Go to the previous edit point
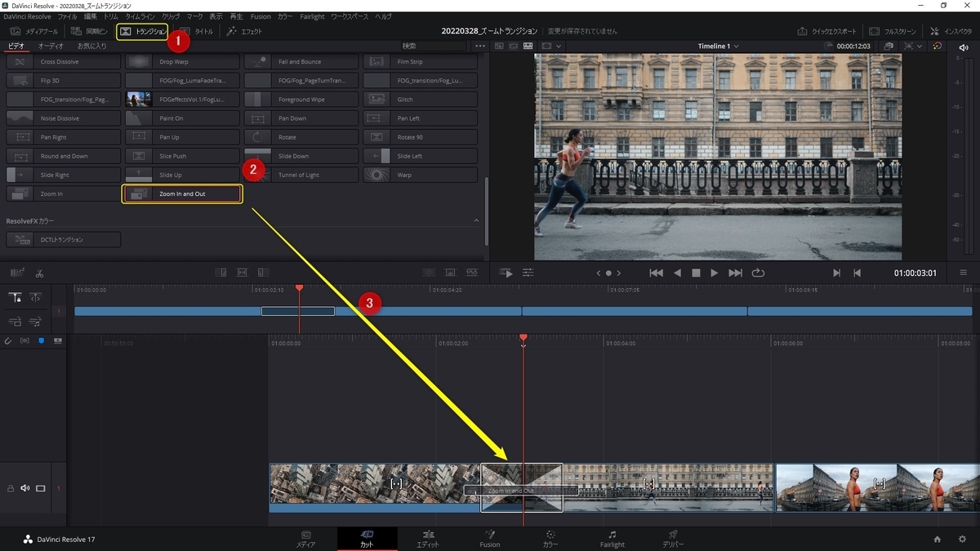This screenshot has height=551, width=980. (x=857, y=273)
